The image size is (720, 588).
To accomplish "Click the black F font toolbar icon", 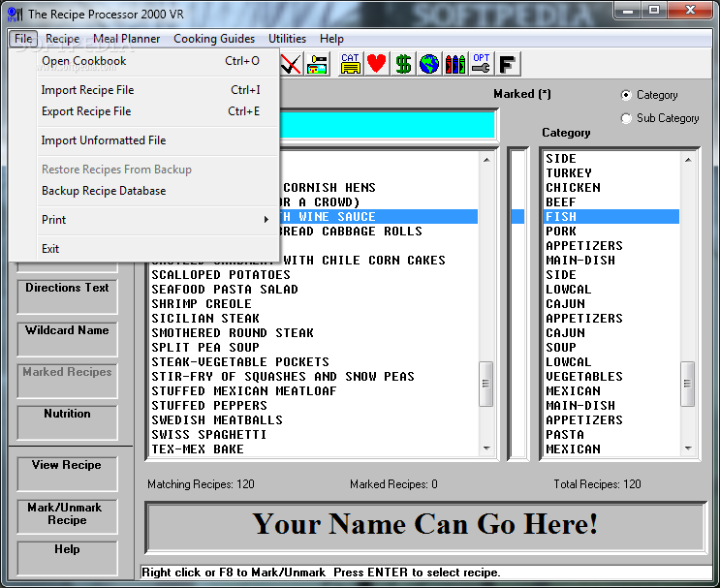I will (508, 64).
